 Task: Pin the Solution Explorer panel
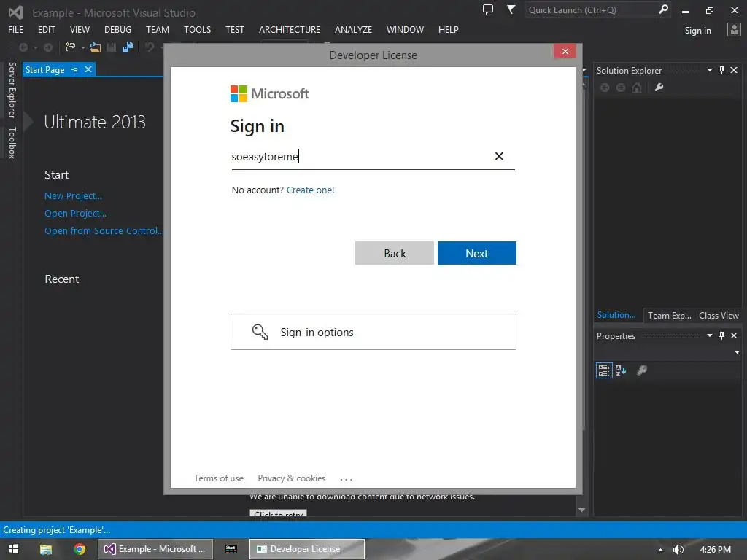pos(721,71)
